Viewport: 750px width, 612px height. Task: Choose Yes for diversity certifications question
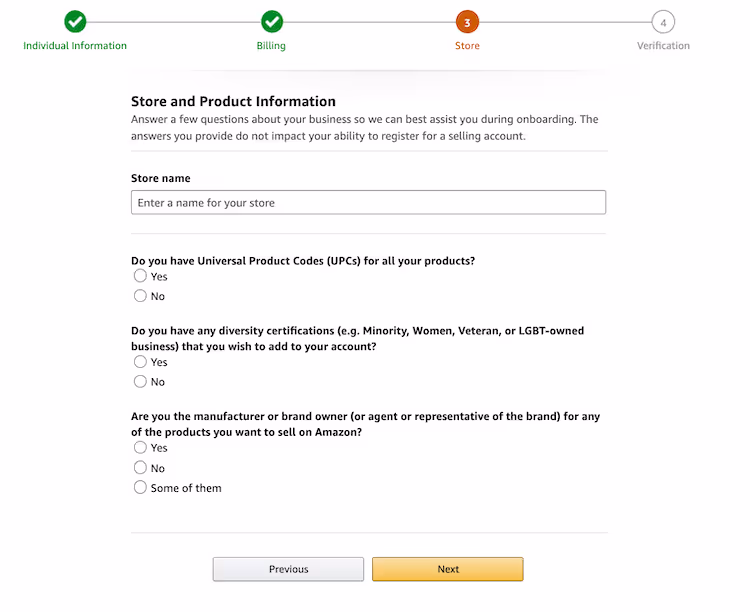tap(140, 361)
